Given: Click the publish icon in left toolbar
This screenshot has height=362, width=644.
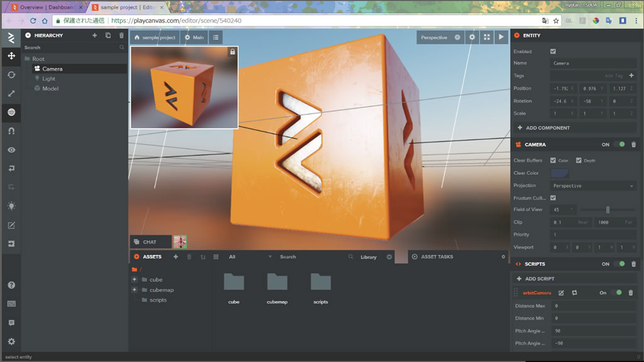Looking at the screenshot, I should 11,244.
